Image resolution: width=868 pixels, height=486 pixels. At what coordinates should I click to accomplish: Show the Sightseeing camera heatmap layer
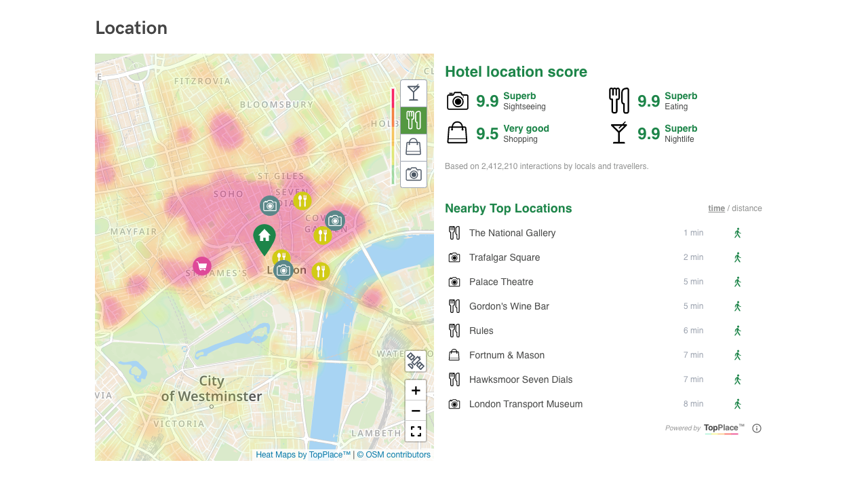pyautogui.click(x=414, y=174)
